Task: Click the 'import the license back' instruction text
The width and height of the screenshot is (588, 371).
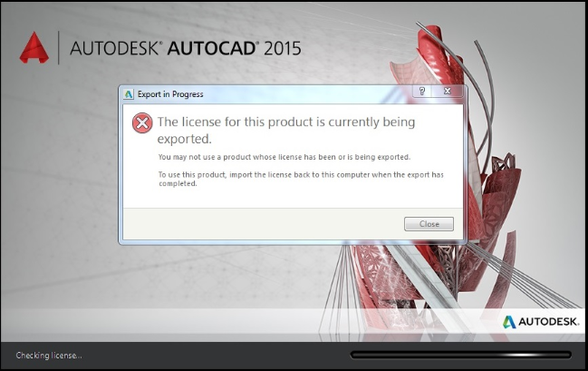Action: point(301,179)
